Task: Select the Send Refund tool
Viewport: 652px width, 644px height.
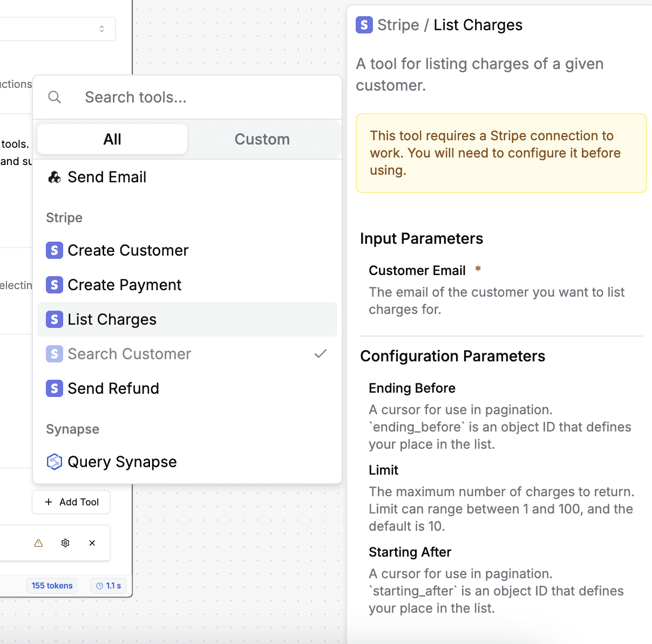Action: pos(187,388)
